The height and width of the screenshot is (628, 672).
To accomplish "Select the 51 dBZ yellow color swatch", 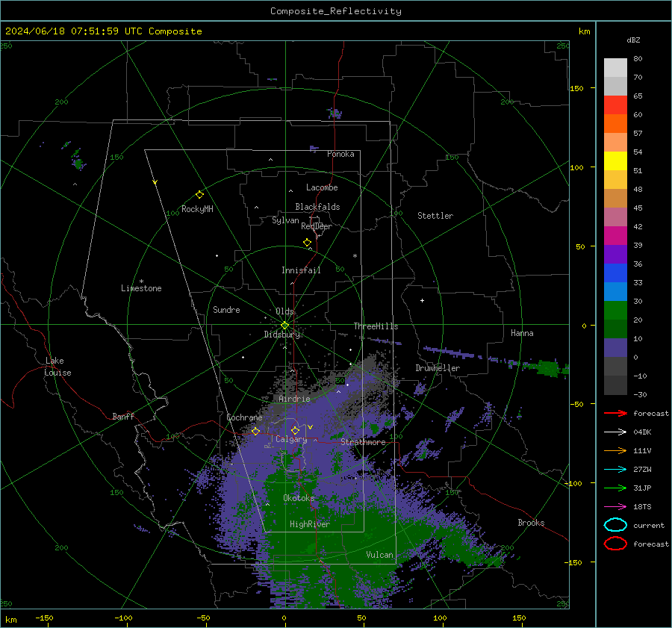I will point(615,161).
